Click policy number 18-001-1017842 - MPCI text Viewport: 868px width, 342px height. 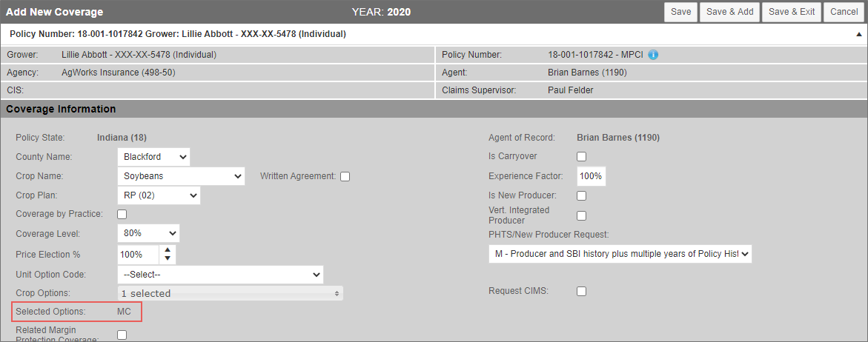(596, 55)
